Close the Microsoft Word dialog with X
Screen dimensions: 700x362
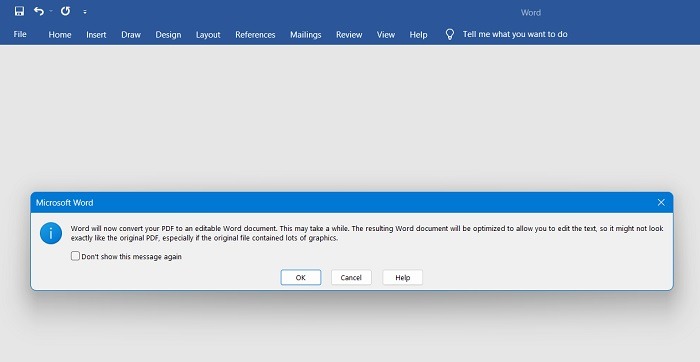(x=661, y=203)
